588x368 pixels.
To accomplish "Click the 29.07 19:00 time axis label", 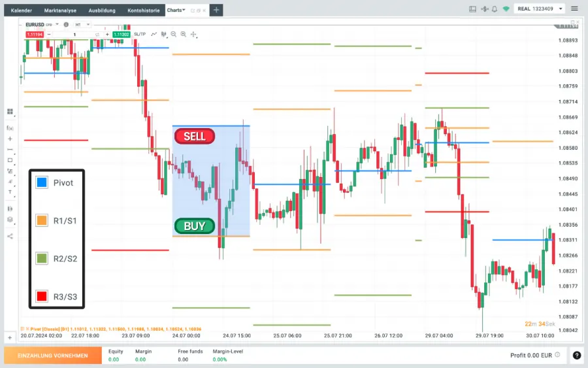I will (x=489, y=336).
